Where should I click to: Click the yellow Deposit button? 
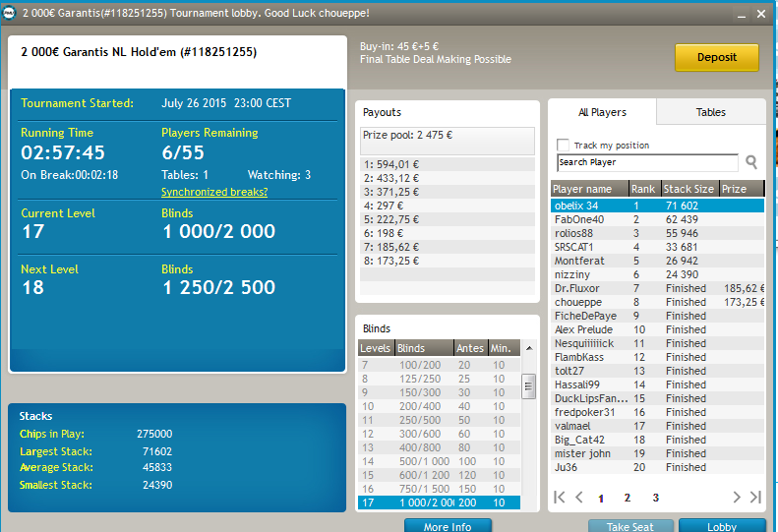point(716,58)
